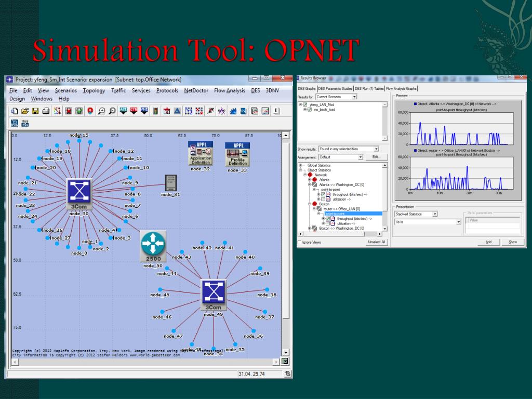
Task: Select the 3Com switch node_30 icon
Action: pyautogui.click(x=79, y=194)
